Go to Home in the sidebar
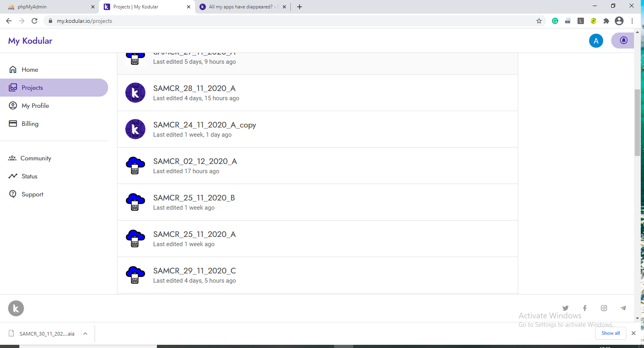This screenshot has height=348, width=644. coord(54,69)
